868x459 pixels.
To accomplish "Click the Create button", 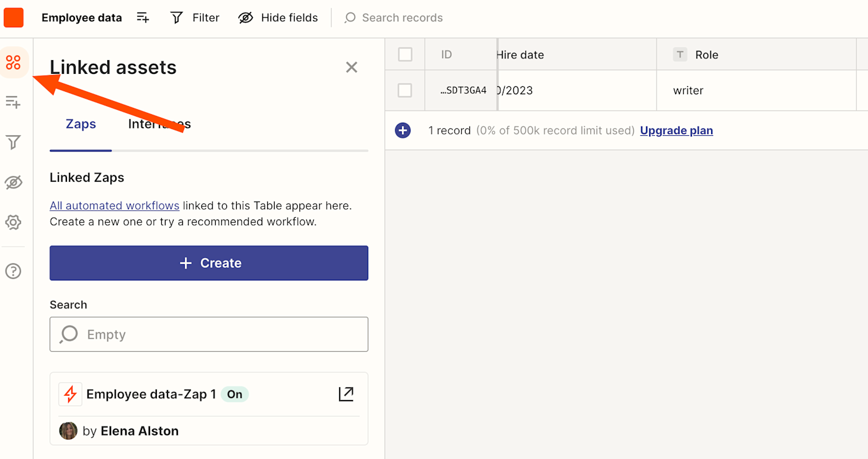I will [x=209, y=263].
